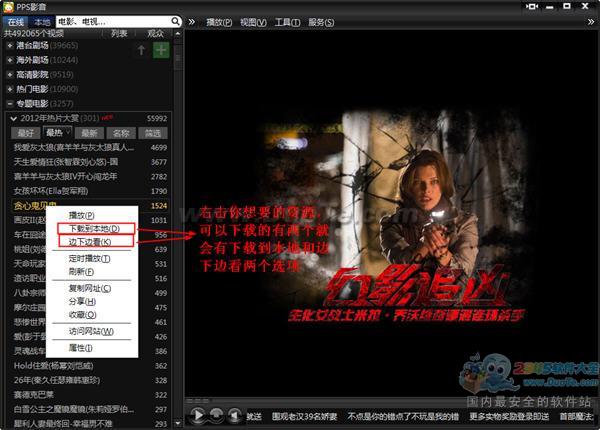Click the double-chevron left of 播放(P) menu
600x430 pixels.
point(192,22)
